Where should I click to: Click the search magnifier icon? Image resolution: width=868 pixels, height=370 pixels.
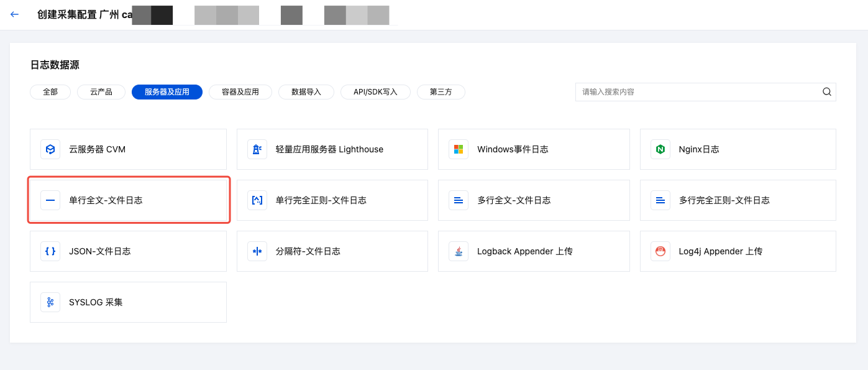point(827,92)
